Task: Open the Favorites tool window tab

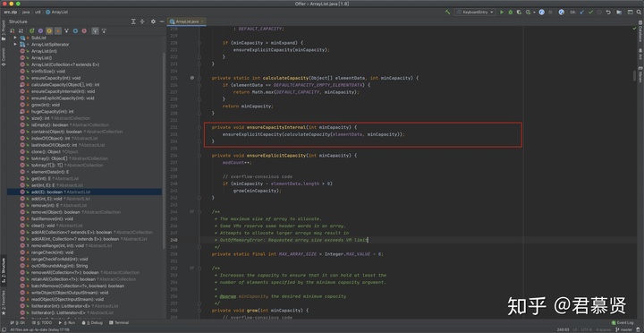Action: (4, 303)
